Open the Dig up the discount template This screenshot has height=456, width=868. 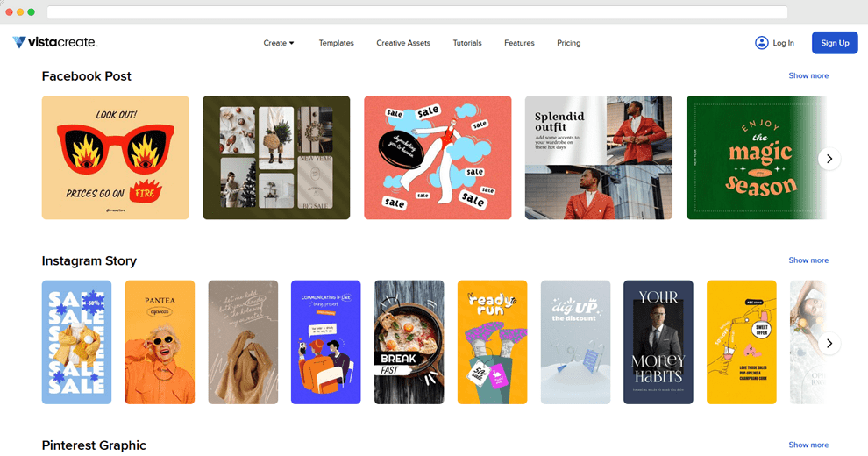pyautogui.click(x=576, y=342)
